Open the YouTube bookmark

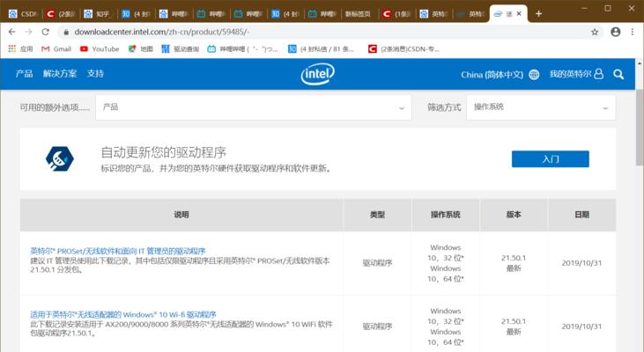[100, 48]
